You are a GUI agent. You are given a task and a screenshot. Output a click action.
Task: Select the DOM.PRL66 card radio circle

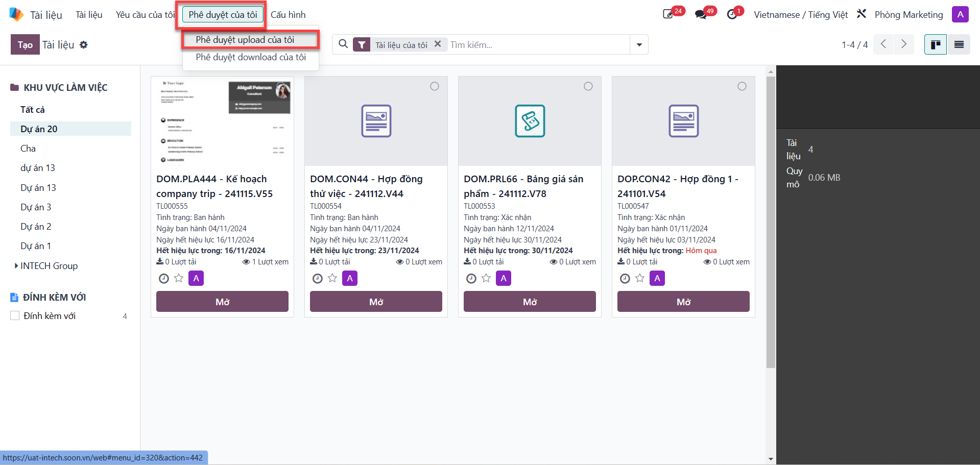pos(588,86)
